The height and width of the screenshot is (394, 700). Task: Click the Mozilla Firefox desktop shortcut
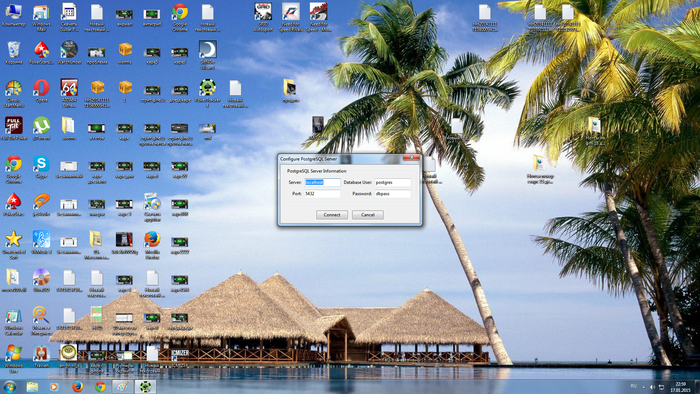coord(152,243)
